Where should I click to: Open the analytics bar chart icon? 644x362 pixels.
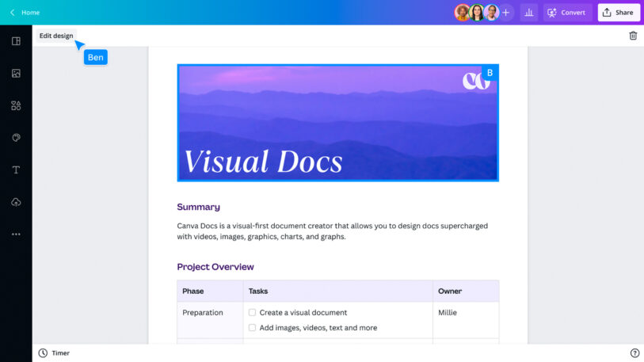click(x=528, y=13)
